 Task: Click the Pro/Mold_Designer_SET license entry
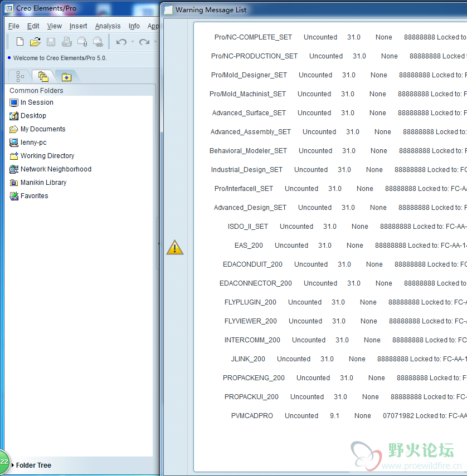249,75
